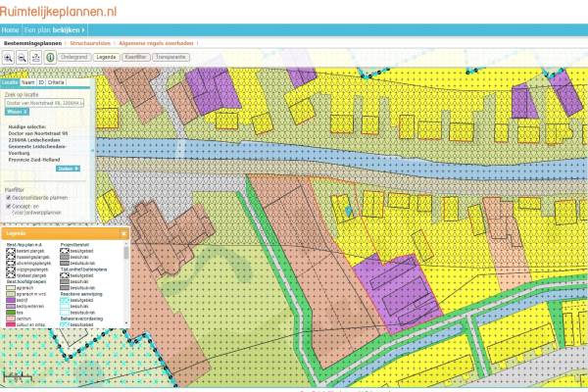Click the Wissen button
The width and height of the screenshot is (588, 392).
(x=15, y=113)
